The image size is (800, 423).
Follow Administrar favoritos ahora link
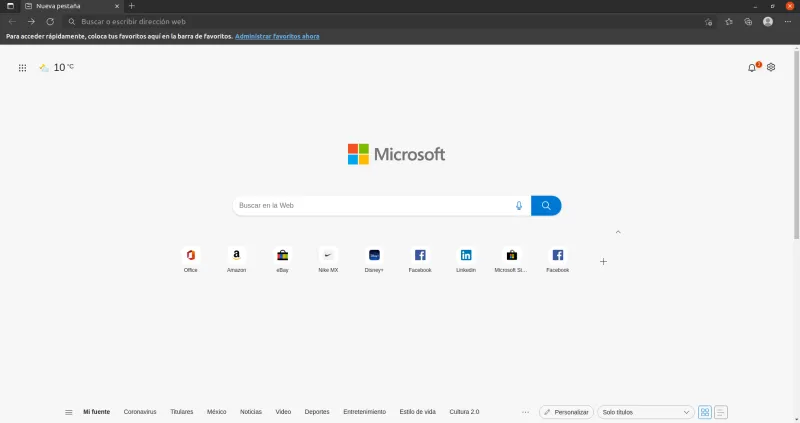click(x=277, y=36)
